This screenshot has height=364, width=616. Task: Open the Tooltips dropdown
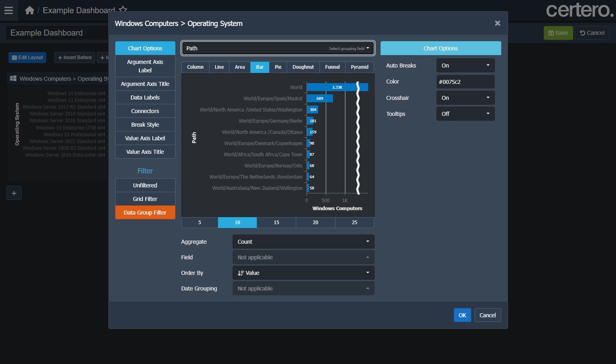tap(465, 114)
